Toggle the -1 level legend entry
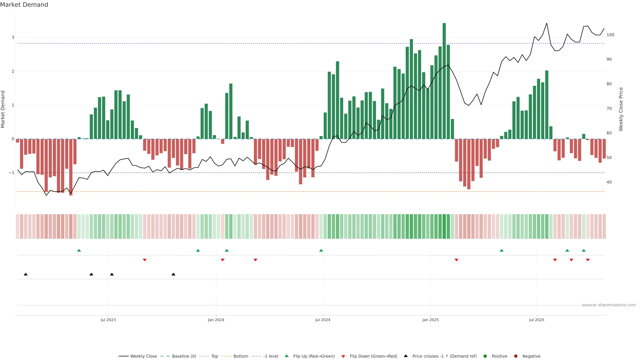Screen dimensions: 644x362 click(x=271, y=356)
